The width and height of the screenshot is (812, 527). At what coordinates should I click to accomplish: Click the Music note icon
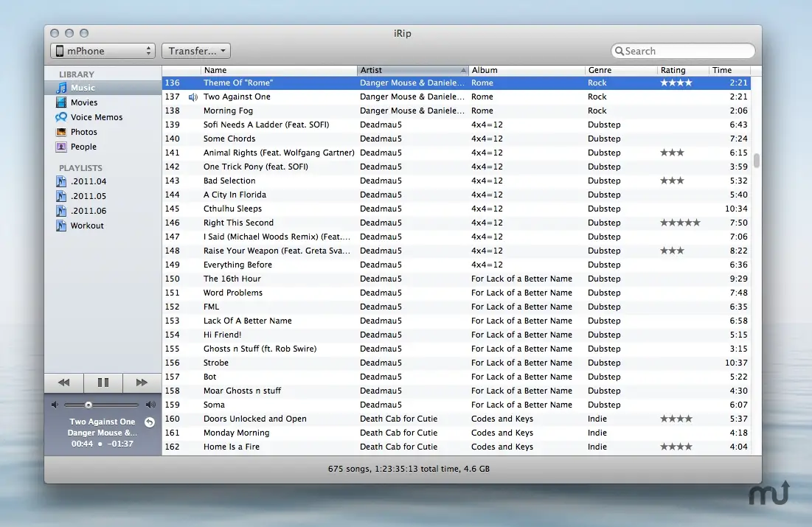(61, 88)
